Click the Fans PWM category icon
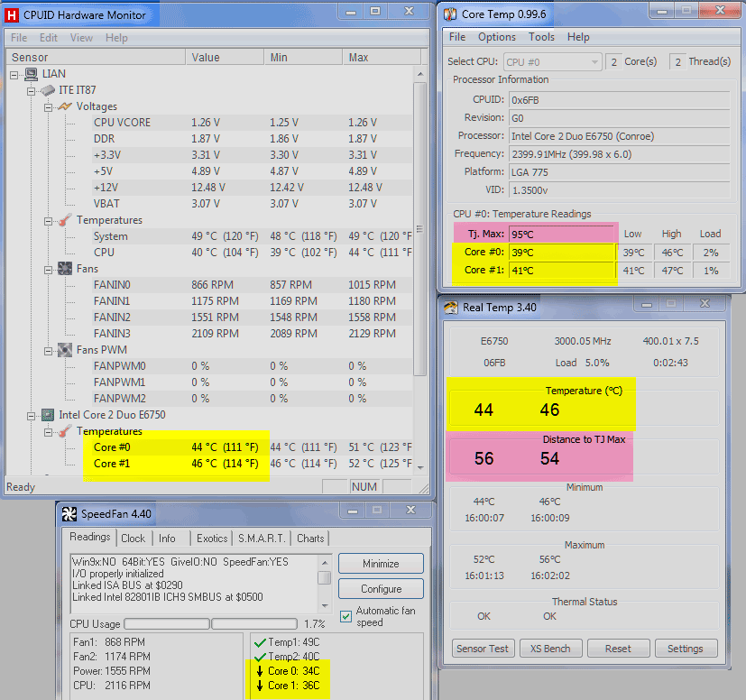The width and height of the screenshot is (746, 700). [65, 350]
